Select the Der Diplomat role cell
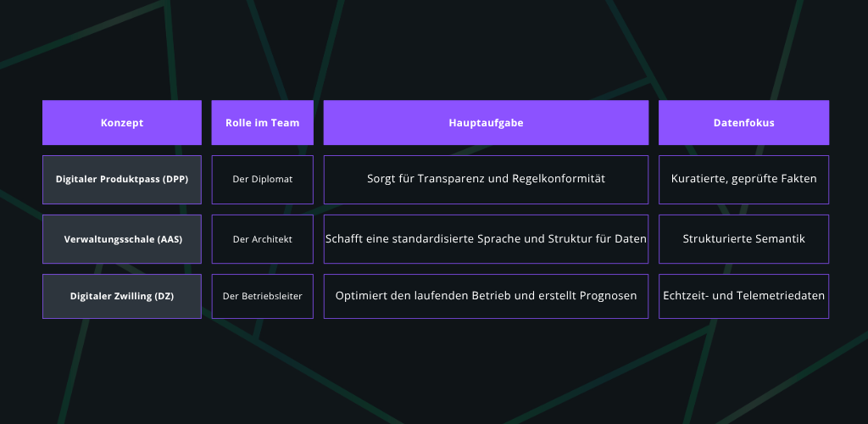The image size is (868, 424). (262, 180)
